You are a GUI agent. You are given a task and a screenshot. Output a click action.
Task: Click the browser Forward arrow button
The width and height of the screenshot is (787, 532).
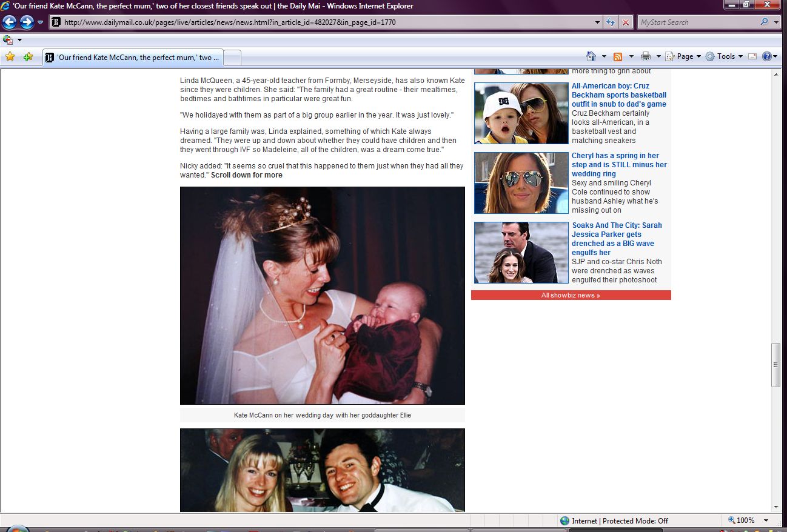27,22
